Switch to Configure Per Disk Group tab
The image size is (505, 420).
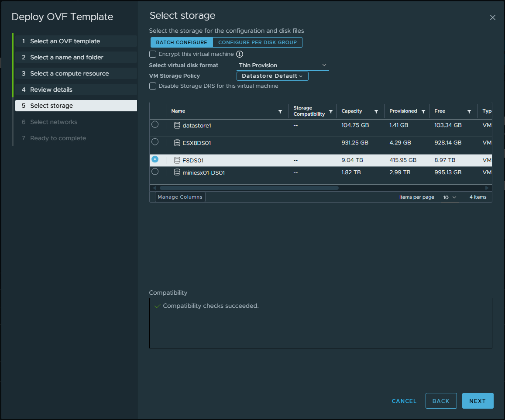click(x=258, y=42)
